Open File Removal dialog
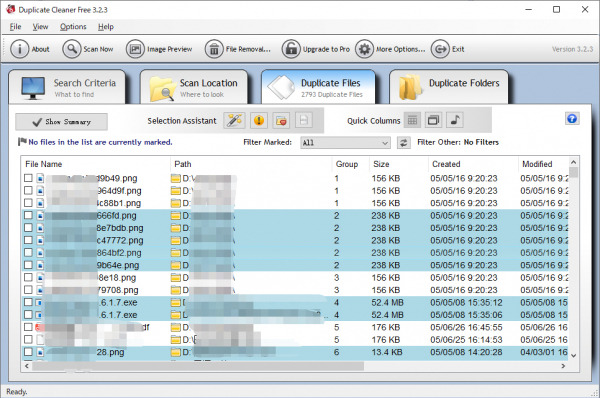This screenshot has height=398, width=600. click(238, 49)
